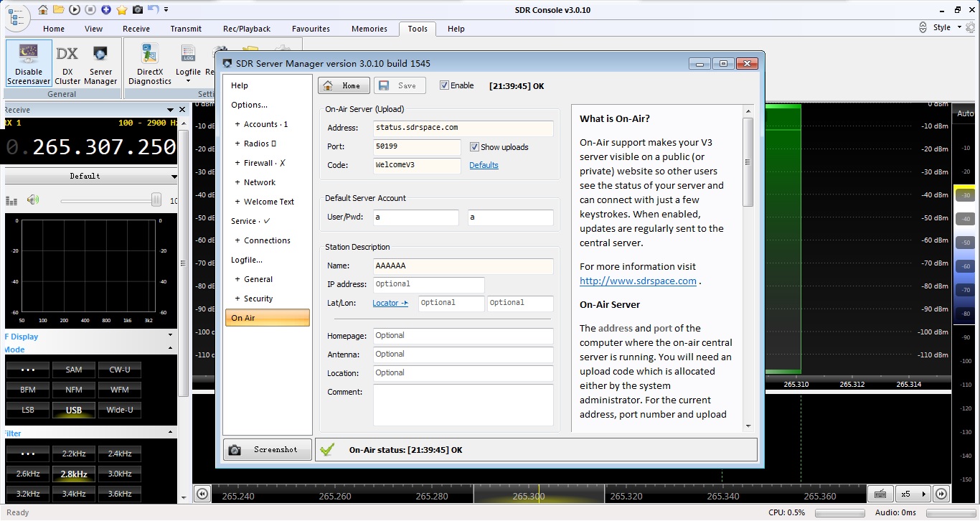Open Server Manager from the ribbon

click(x=100, y=64)
